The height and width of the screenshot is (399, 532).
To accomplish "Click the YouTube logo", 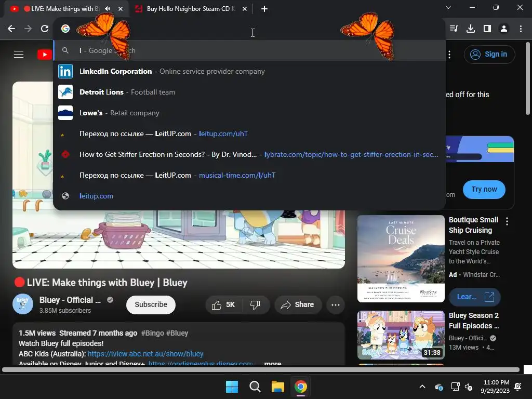I will (x=45, y=54).
